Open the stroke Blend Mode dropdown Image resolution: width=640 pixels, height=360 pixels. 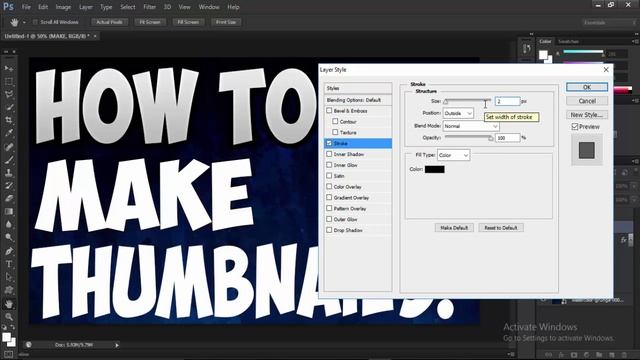[471, 126]
